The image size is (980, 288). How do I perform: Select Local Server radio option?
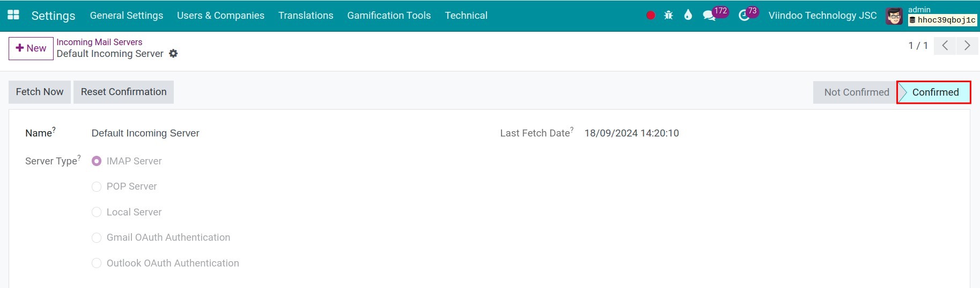(97, 212)
